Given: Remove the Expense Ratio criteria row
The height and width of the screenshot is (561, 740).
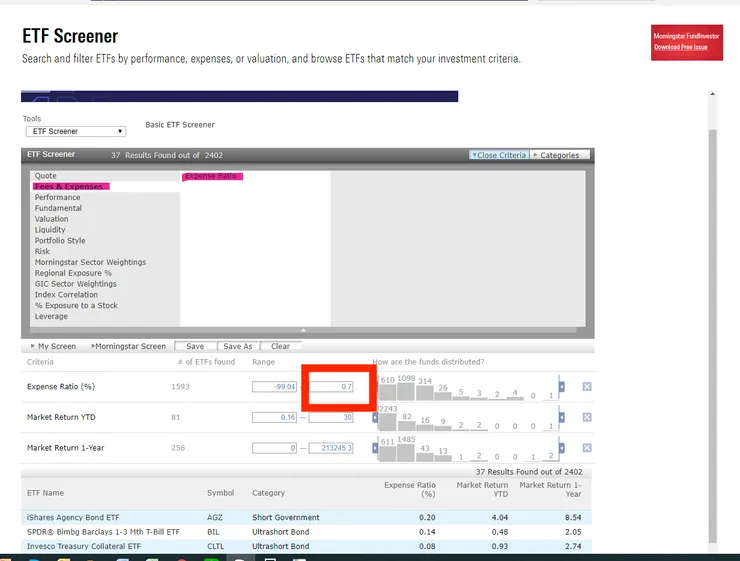Looking at the screenshot, I should pos(587,386).
